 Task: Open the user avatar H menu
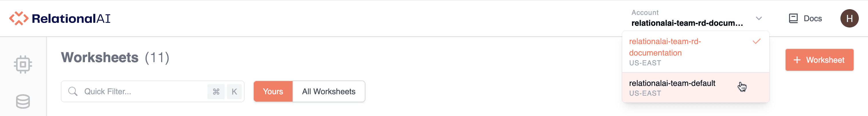pos(849,19)
